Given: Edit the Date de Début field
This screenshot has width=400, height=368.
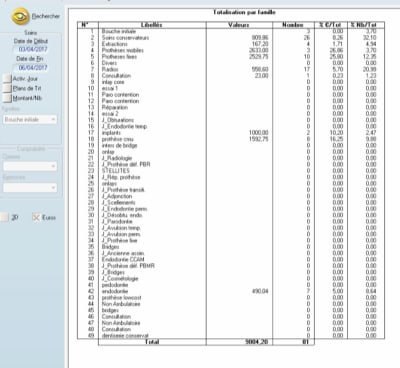Looking at the screenshot, I should pos(32,49).
